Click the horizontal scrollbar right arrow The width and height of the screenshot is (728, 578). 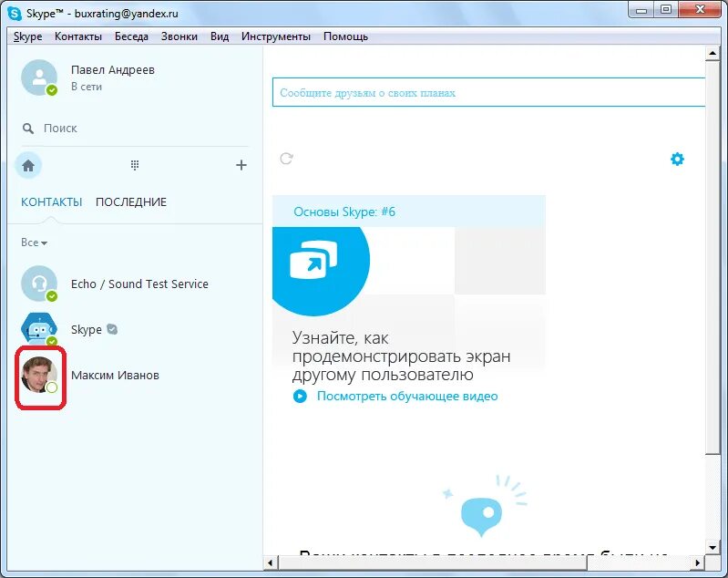(x=697, y=563)
